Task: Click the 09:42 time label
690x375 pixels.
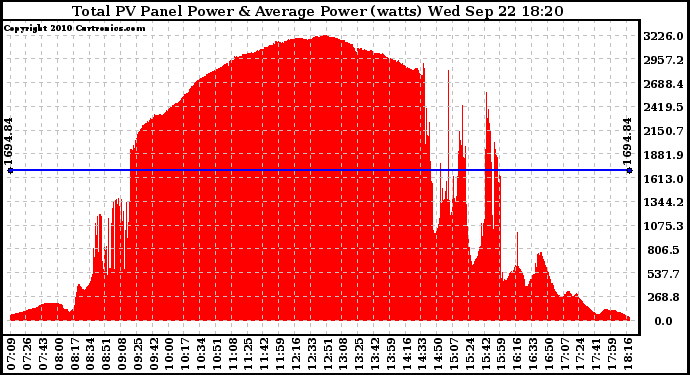Action: [x=152, y=355]
